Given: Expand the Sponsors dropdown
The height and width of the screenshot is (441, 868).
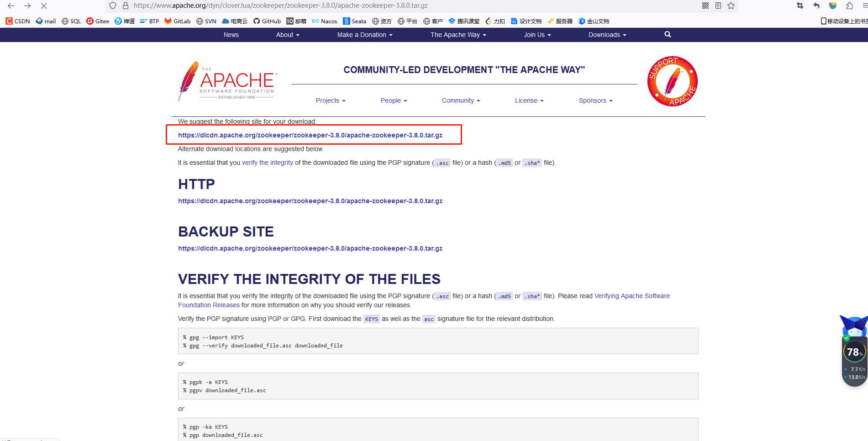Looking at the screenshot, I should point(596,100).
